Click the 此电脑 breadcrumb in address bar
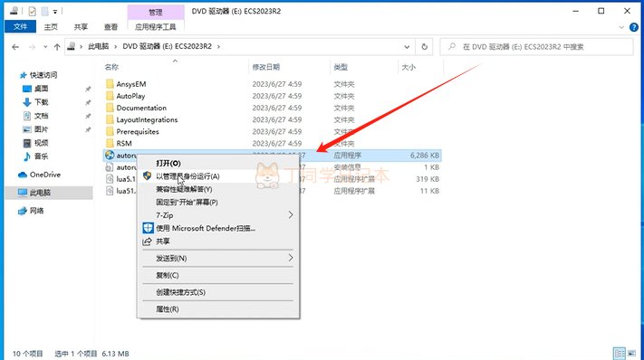 tap(98, 46)
